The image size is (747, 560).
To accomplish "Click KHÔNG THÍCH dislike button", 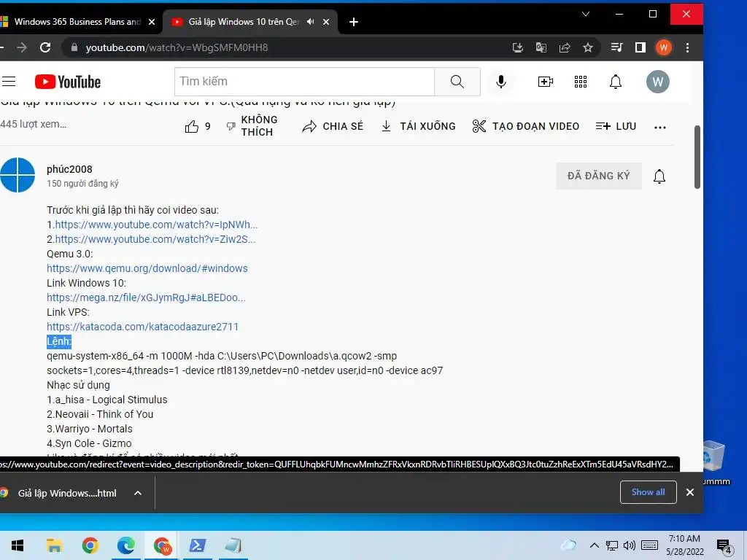I will [x=252, y=125].
